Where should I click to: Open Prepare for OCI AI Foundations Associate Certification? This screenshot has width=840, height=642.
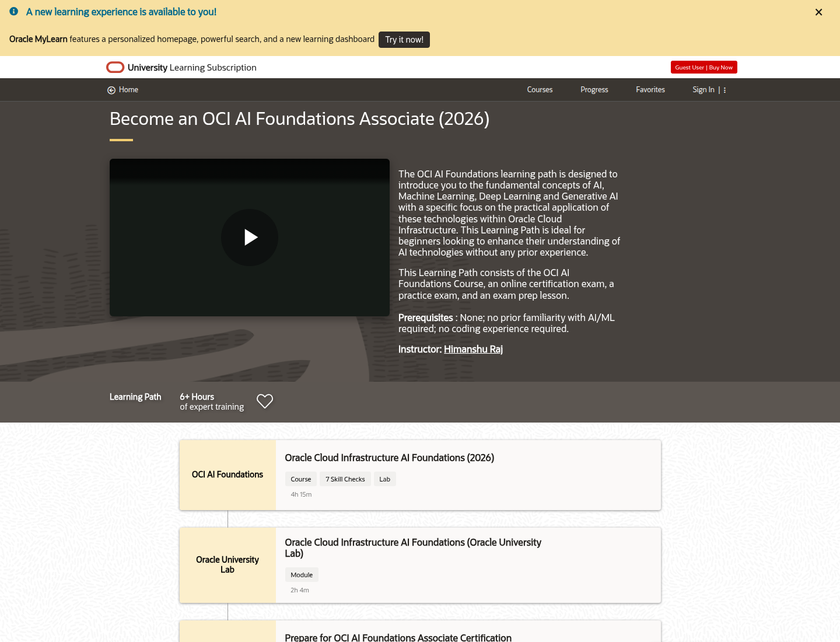[x=398, y=637]
